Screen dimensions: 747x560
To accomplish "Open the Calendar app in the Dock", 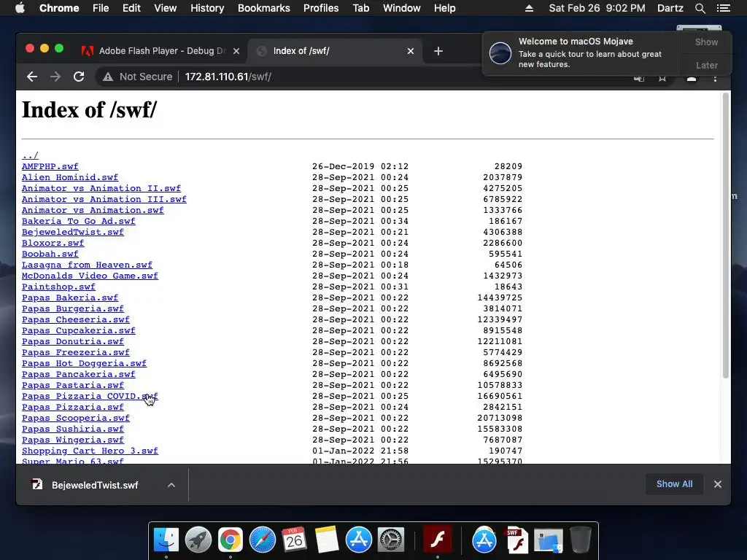I will point(295,540).
